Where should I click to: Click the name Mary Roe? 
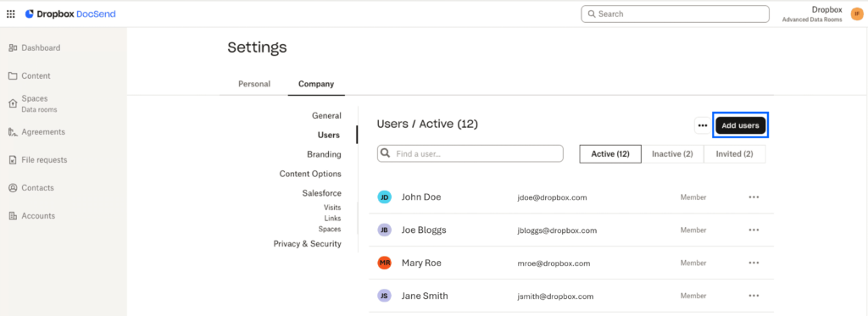click(421, 263)
